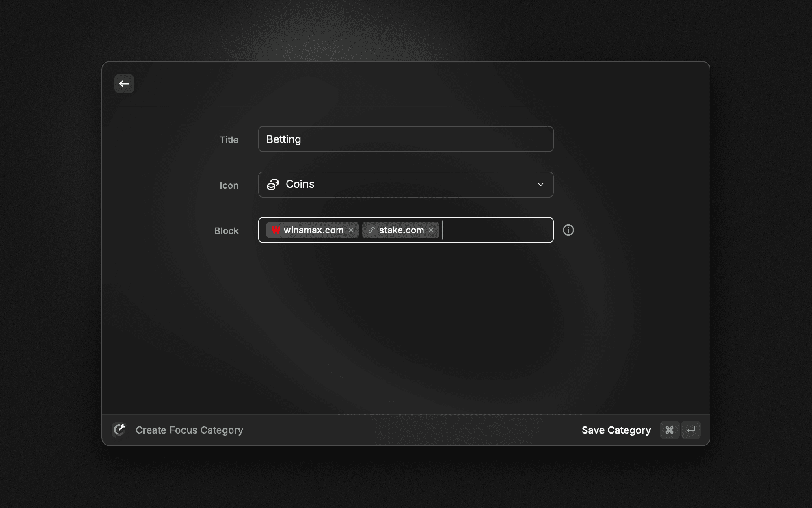Screen dimensions: 812x508
Task: Remove the winamax.com blocked site
Action: click(351, 230)
